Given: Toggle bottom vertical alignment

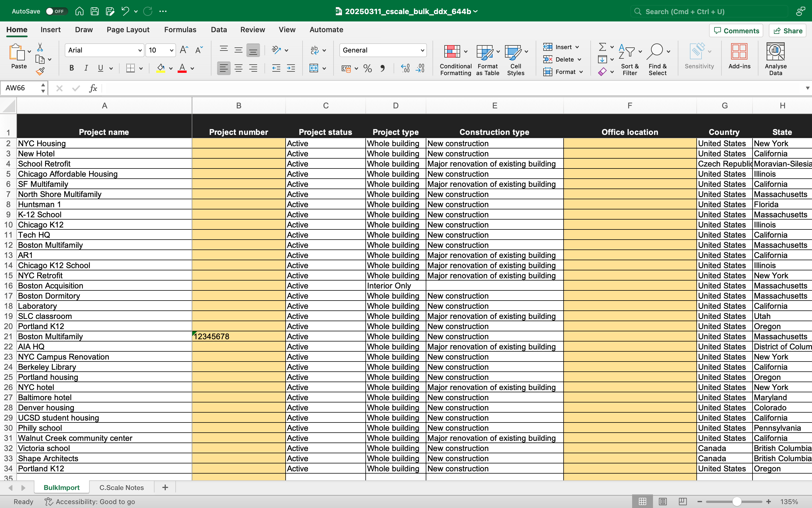Looking at the screenshot, I should [x=253, y=50].
